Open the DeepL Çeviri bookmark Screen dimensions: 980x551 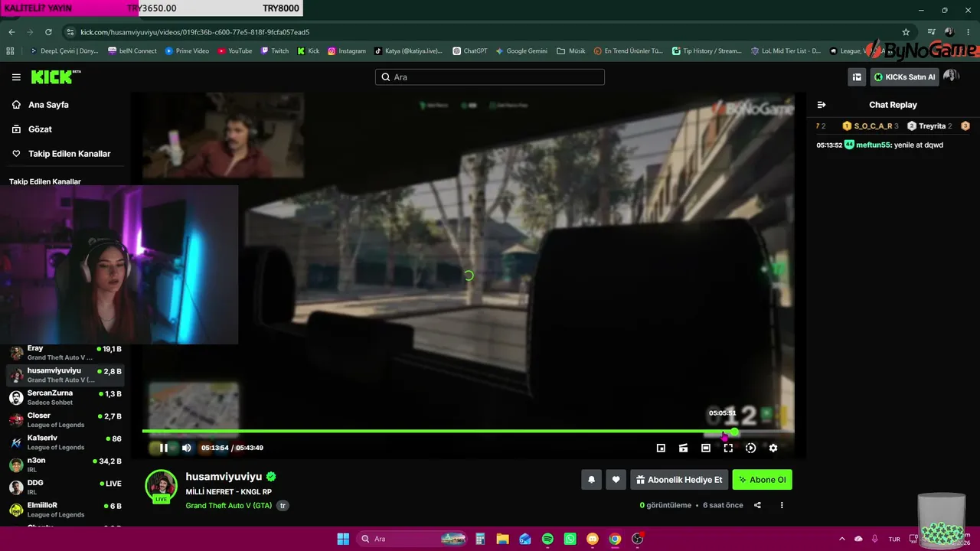point(64,51)
